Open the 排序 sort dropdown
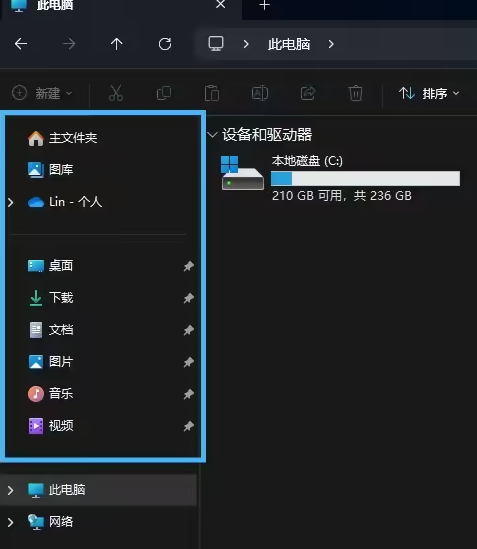 (x=429, y=93)
